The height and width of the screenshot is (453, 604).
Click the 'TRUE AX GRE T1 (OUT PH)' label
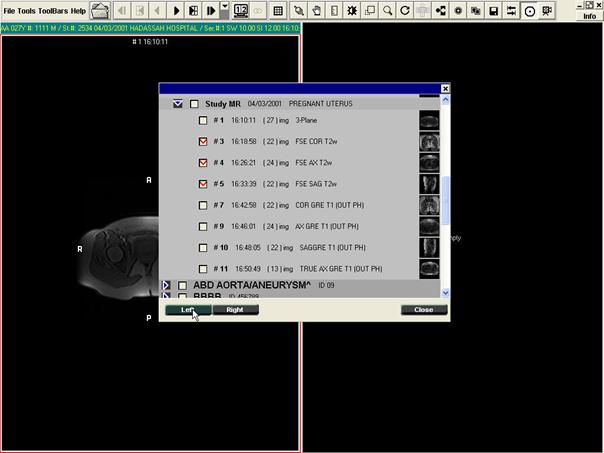341,269
